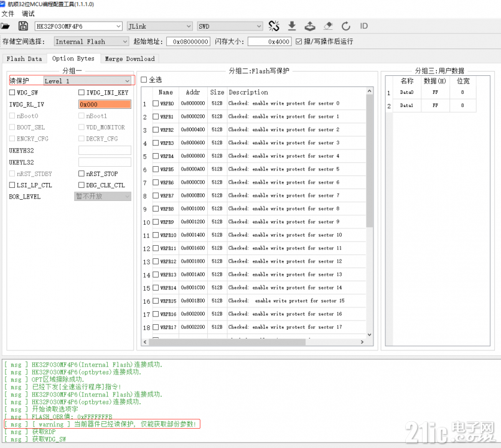Viewport: 501px width, 448px height.
Task: Click the scroll-left arrow of write-protect table
Action: 145,342
